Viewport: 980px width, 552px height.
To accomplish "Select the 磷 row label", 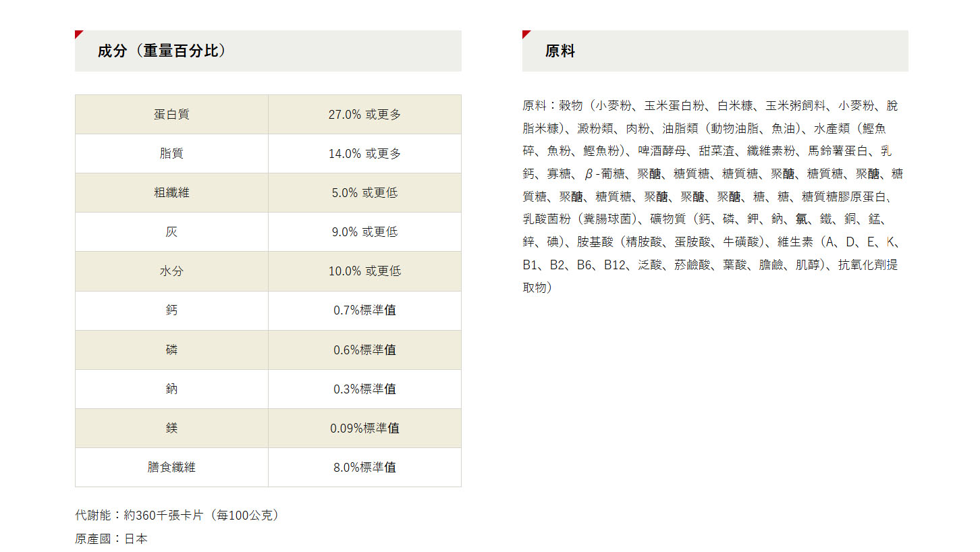I will [171, 350].
